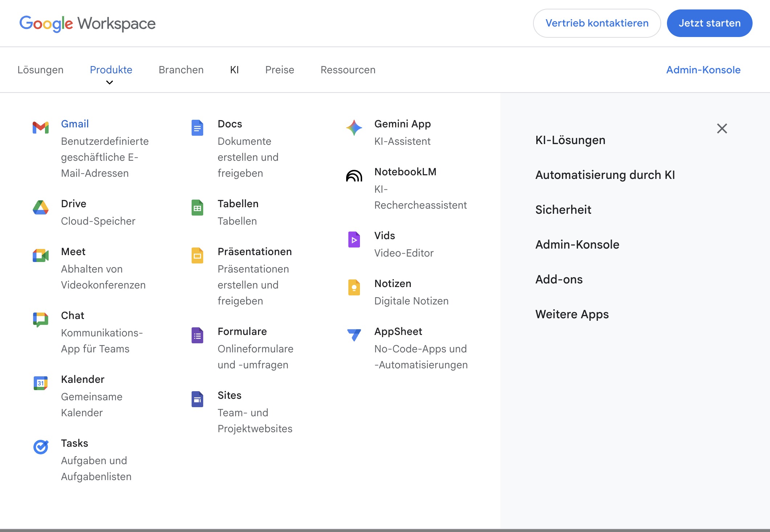Click the Docs document icon
770x532 pixels.
pos(197,128)
